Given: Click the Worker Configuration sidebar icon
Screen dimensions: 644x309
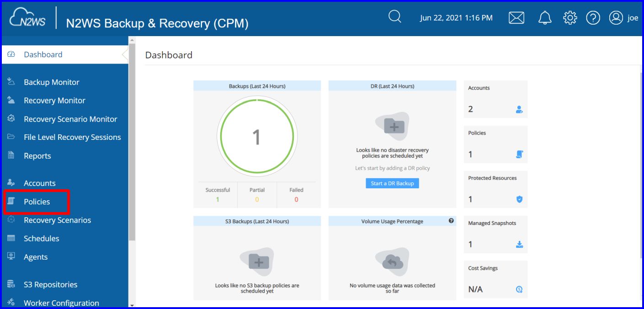Looking at the screenshot, I should pyautogui.click(x=11, y=303).
